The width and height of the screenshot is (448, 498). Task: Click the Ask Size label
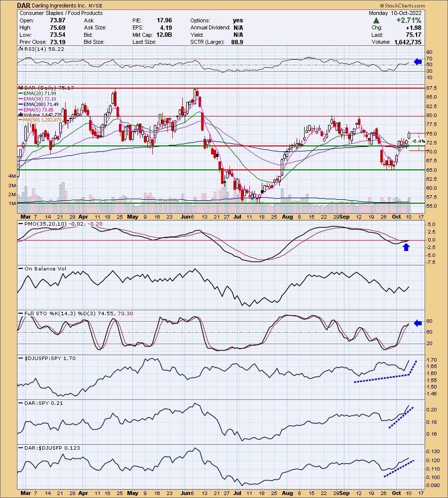coord(95,27)
